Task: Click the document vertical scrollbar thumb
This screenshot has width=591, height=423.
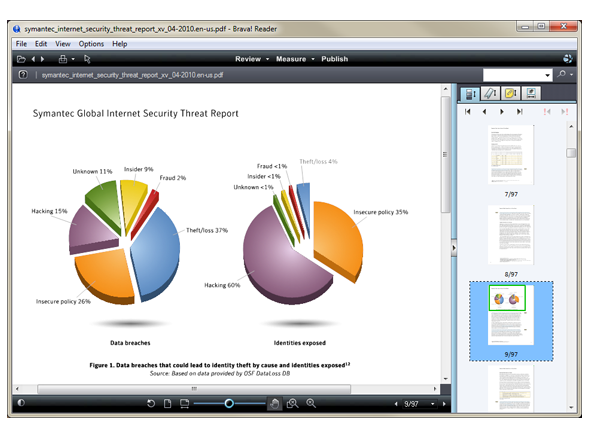Action: (445, 155)
